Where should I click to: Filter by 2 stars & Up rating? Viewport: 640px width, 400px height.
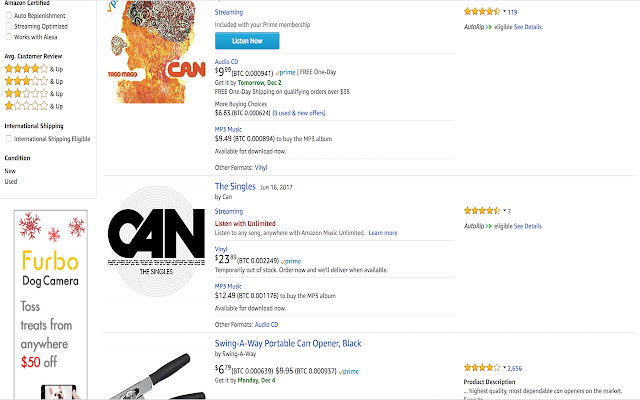point(34,93)
